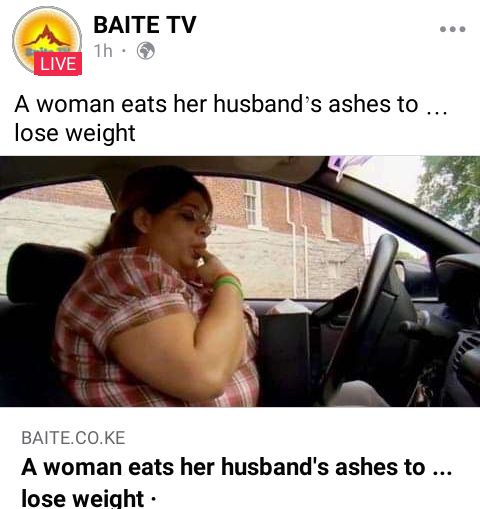Click the sun and mountain logo avatar
This screenshot has width=480, height=509.
pos(47,41)
